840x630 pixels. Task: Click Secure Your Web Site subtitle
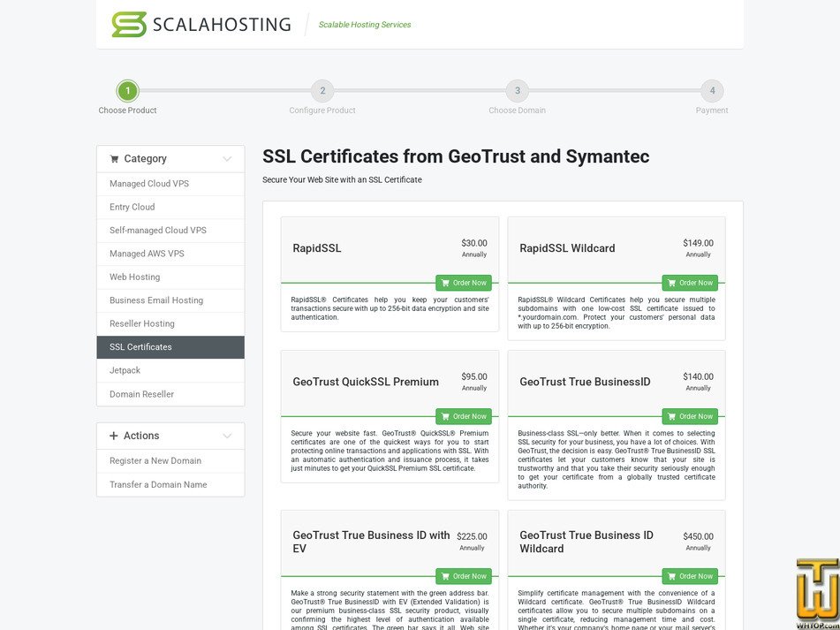[342, 180]
